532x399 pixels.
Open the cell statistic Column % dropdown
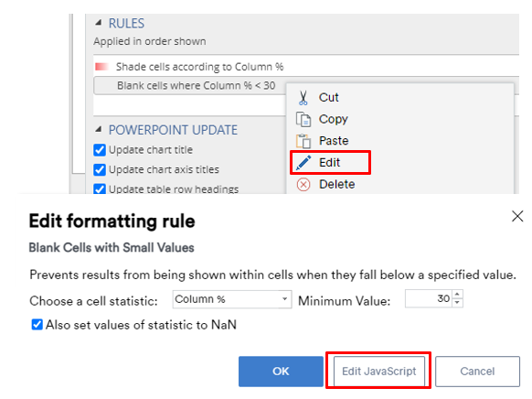click(x=232, y=299)
